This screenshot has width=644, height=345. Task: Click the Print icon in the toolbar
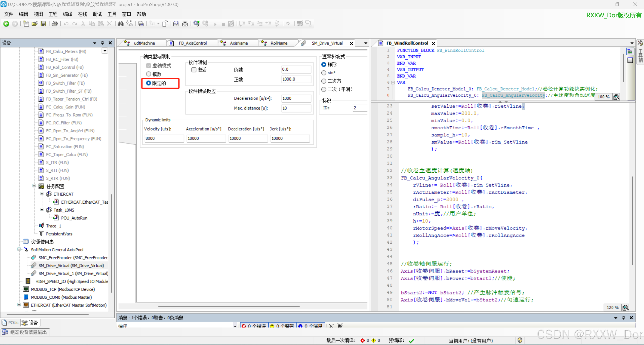55,24
